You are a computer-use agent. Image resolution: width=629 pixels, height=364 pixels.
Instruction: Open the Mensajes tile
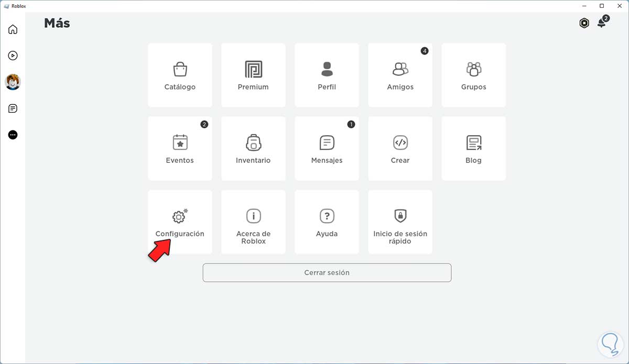tap(327, 149)
